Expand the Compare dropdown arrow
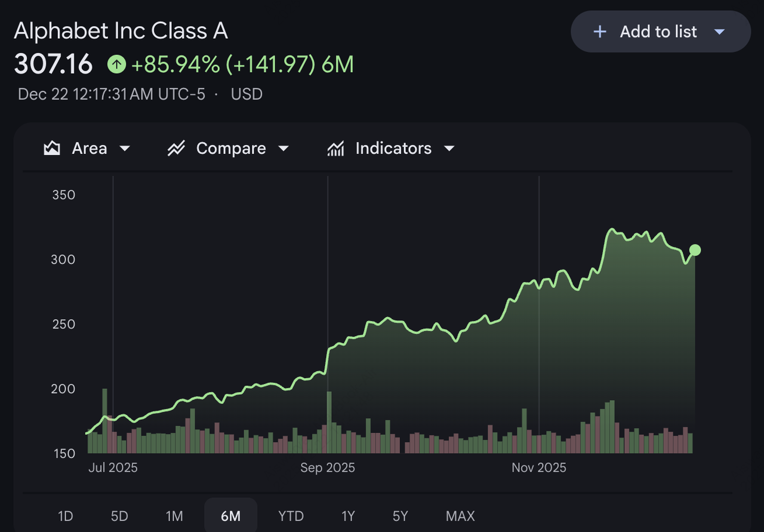The image size is (764, 532). pyautogui.click(x=284, y=148)
